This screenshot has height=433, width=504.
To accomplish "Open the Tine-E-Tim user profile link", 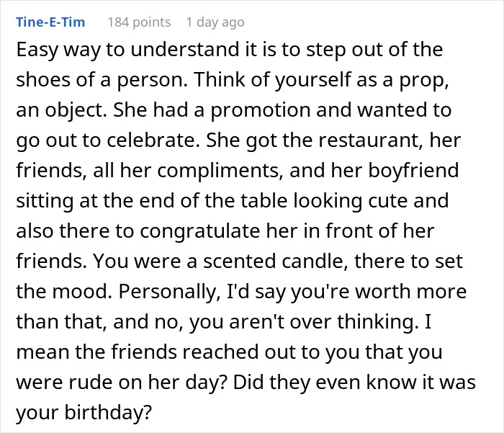I will click(50, 22).
